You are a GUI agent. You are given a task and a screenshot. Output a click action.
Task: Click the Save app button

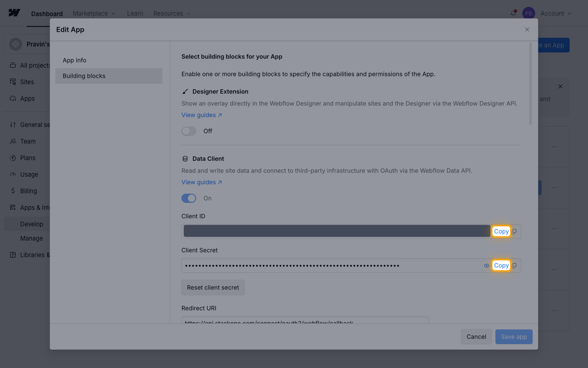pos(514,337)
